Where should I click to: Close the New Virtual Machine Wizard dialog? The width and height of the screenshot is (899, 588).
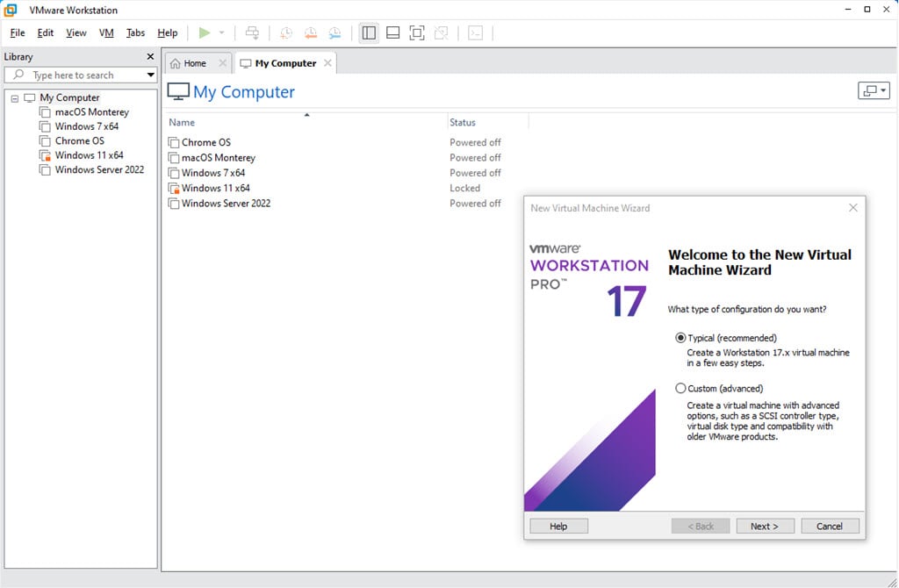[853, 208]
